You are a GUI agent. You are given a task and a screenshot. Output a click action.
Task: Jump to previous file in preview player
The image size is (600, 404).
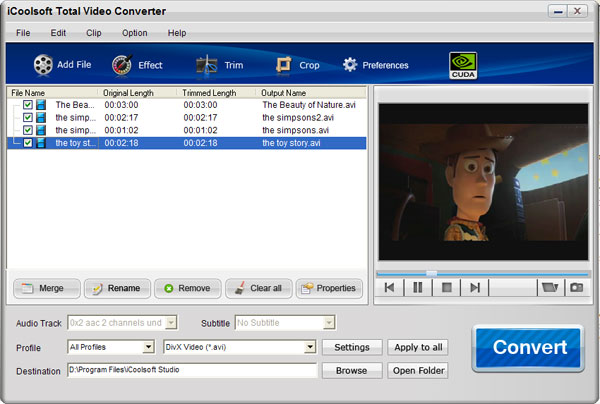pos(390,287)
